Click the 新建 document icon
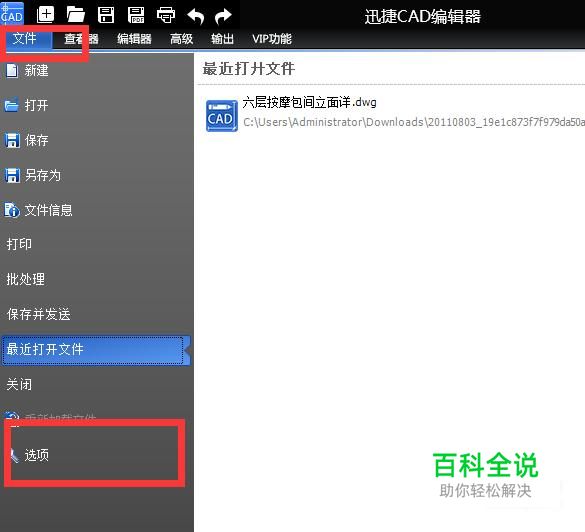 tap(12, 71)
